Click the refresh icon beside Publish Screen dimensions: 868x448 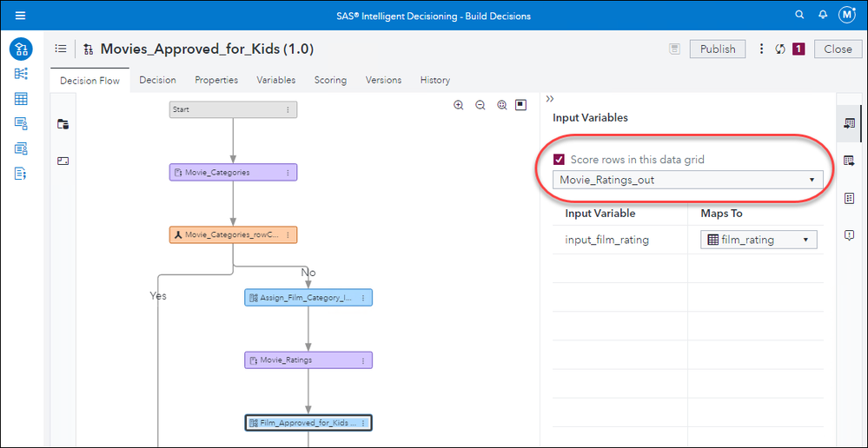[x=780, y=49]
